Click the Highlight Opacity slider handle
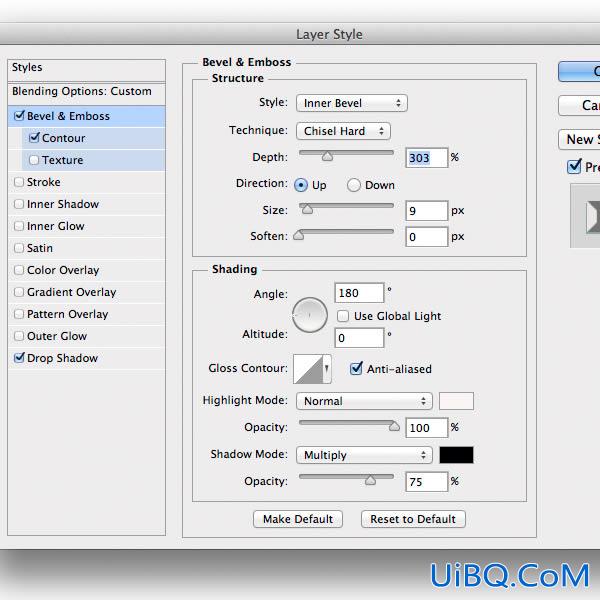Screen dimensions: 600x600 pyautogui.click(x=394, y=426)
